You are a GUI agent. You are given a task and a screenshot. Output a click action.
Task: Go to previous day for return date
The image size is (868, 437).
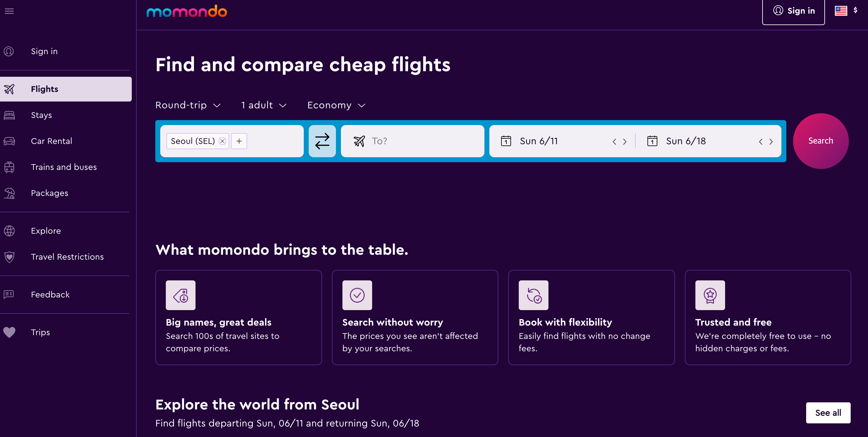(761, 142)
